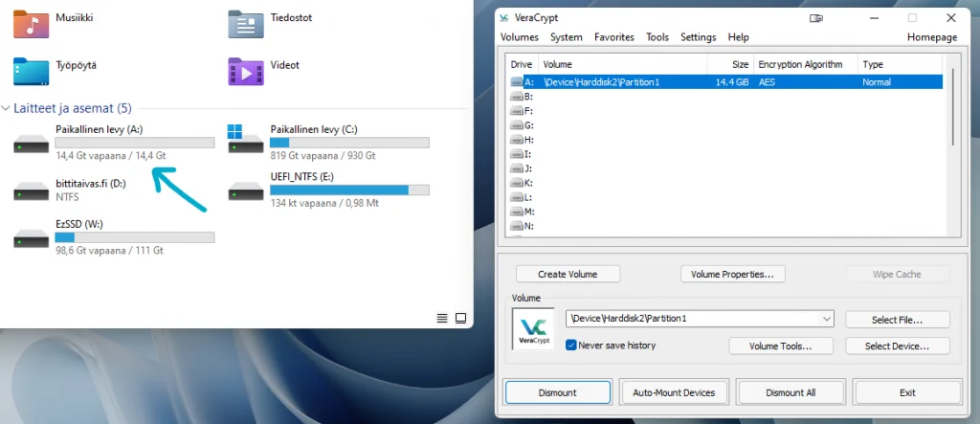Image resolution: width=980 pixels, height=424 pixels.
Task: Click VeraCrypt logo image in Volume group
Action: (533, 328)
